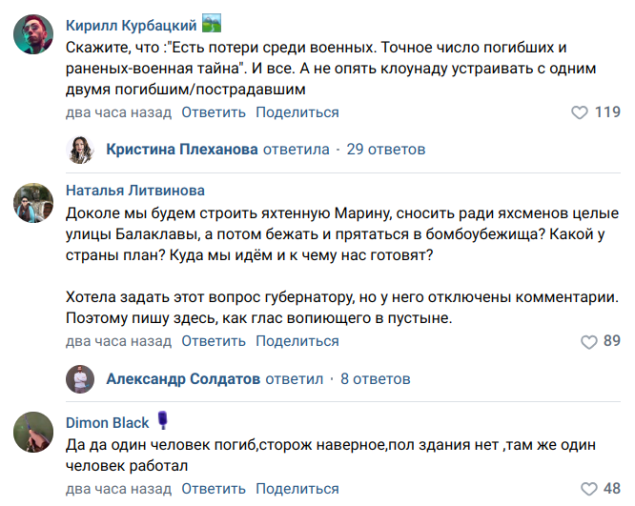Click Александр Солдатов's small reply avatar
The image size is (635, 506).
(x=80, y=379)
